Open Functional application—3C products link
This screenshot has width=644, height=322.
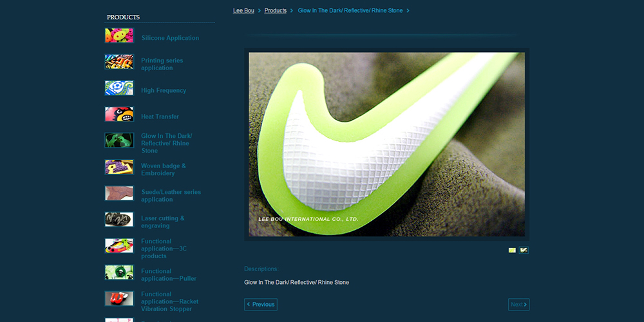164,249
